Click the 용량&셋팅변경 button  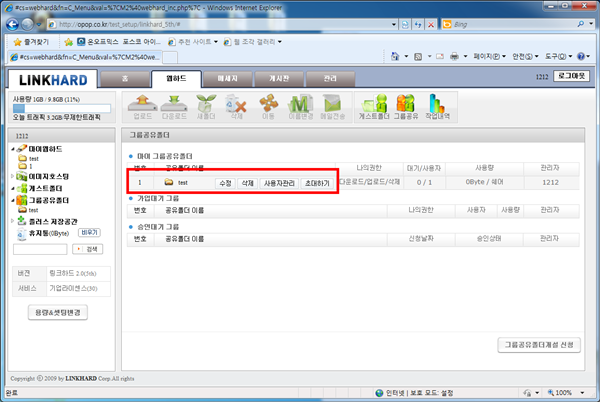(x=58, y=312)
